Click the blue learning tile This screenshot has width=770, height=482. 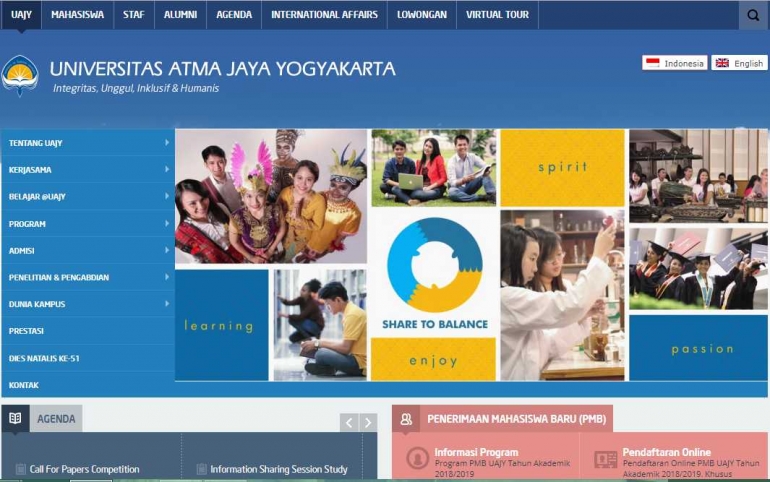(x=221, y=325)
